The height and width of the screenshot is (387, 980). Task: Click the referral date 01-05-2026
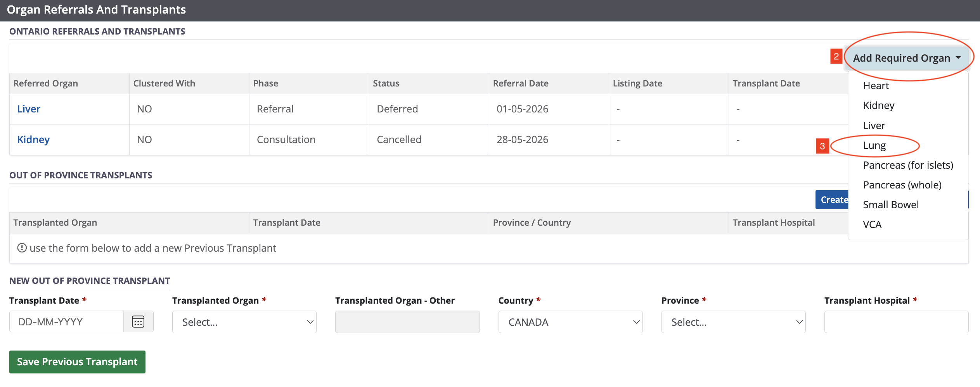pos(522,109)
